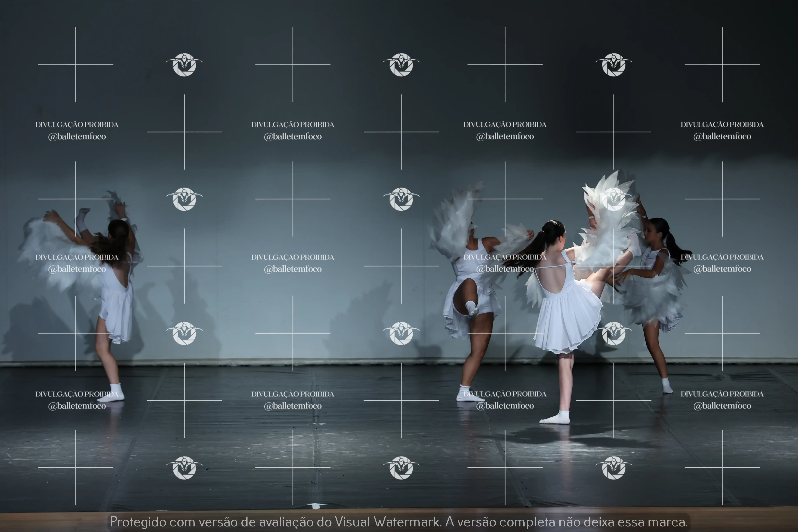This screenshot has width=798, height=532.
Task: Click the raised bent-knee sock of the second dancer
Action: point(472,308)
